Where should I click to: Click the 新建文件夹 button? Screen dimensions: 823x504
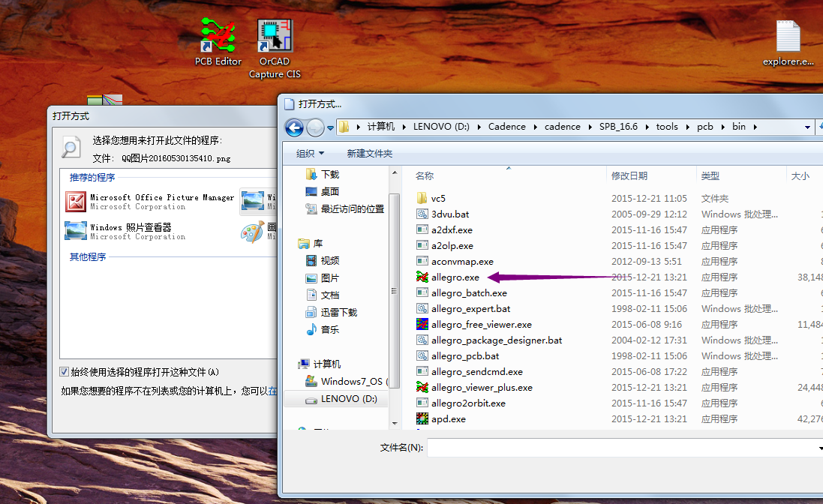coord(370,153)
